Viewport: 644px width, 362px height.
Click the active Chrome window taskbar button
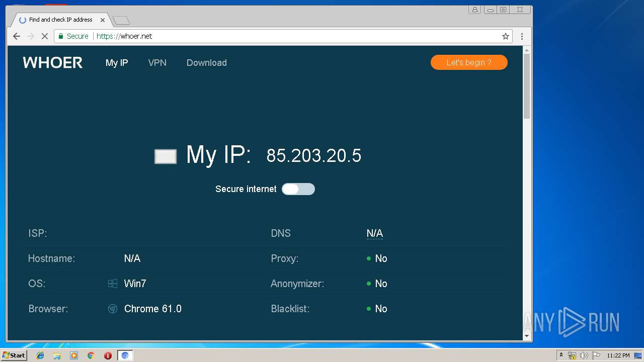125,355
